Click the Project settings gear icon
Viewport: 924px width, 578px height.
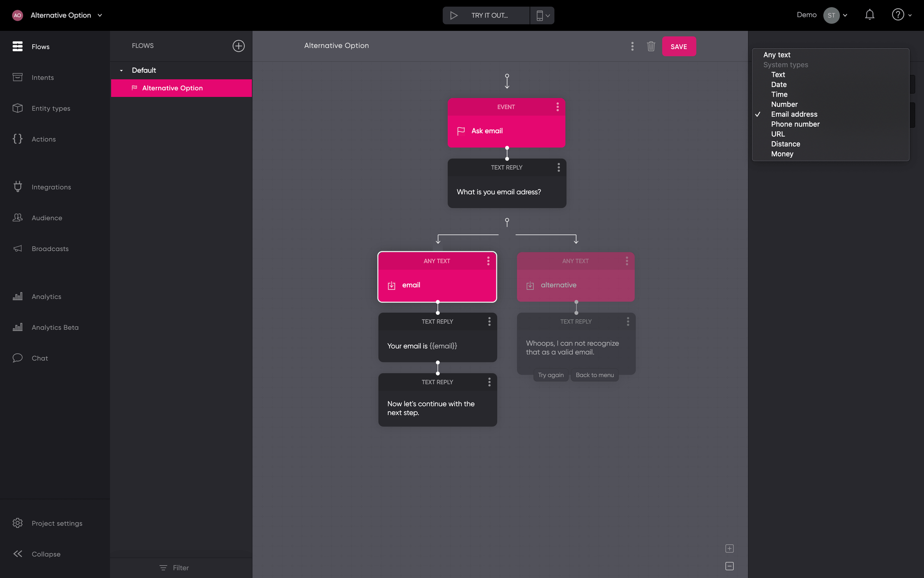(x=18, y=523)
